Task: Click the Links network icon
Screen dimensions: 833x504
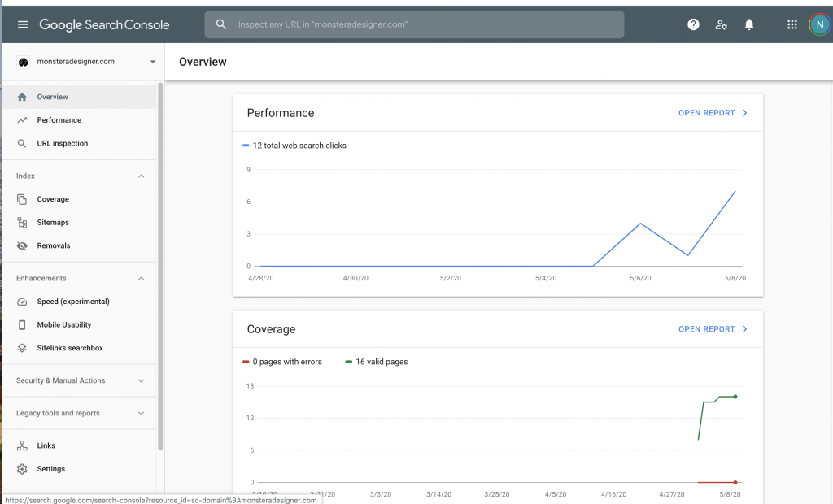Action: pos(22,445)
